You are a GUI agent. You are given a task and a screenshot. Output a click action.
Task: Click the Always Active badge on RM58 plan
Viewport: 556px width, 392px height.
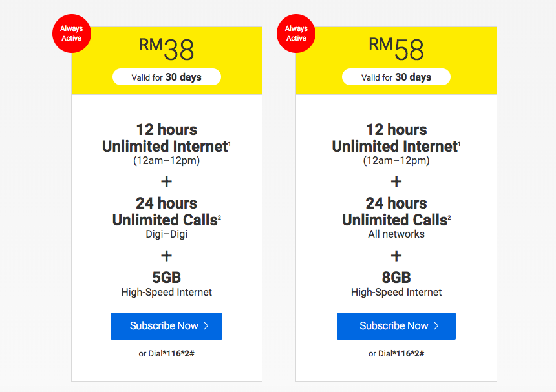(x=296, y=34)
